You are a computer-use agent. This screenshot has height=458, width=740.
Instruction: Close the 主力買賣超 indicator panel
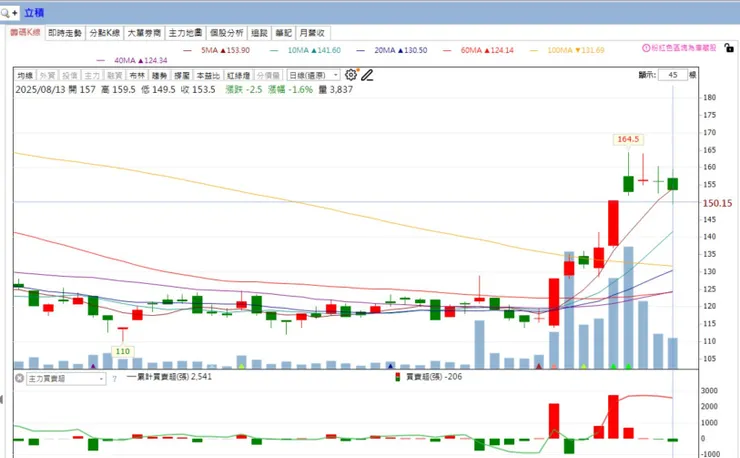pos(19,378)
